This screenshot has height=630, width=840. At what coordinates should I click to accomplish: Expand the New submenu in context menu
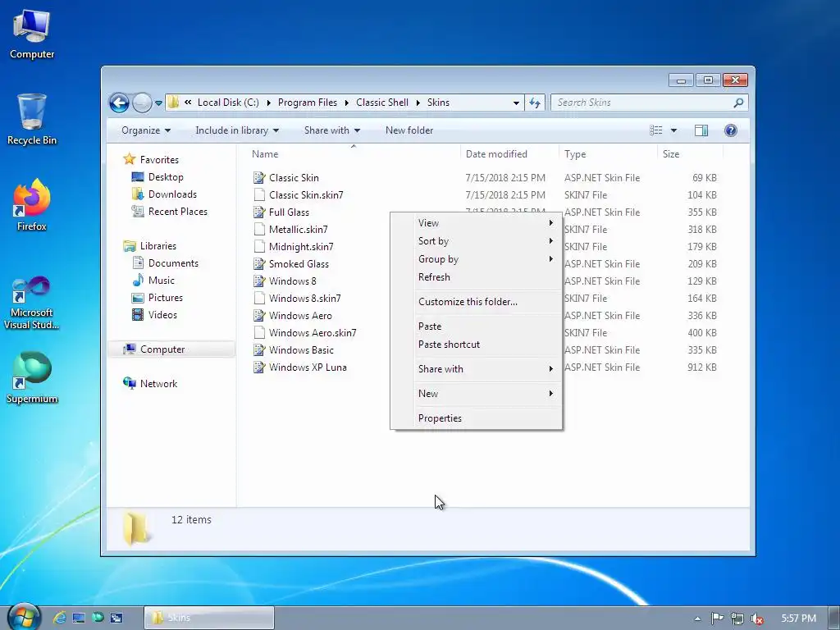click(477, 394)
